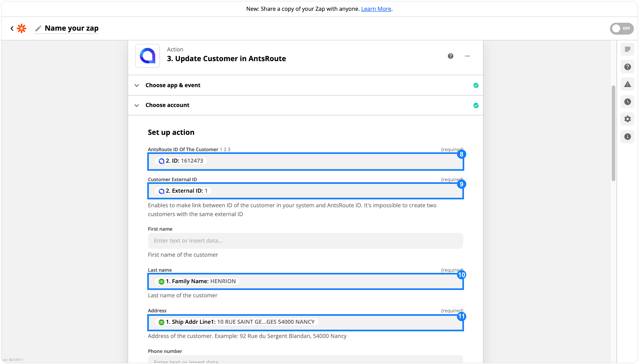Open the three-dots more options menu
Screen dimensions: 639x364
point(467,56)
